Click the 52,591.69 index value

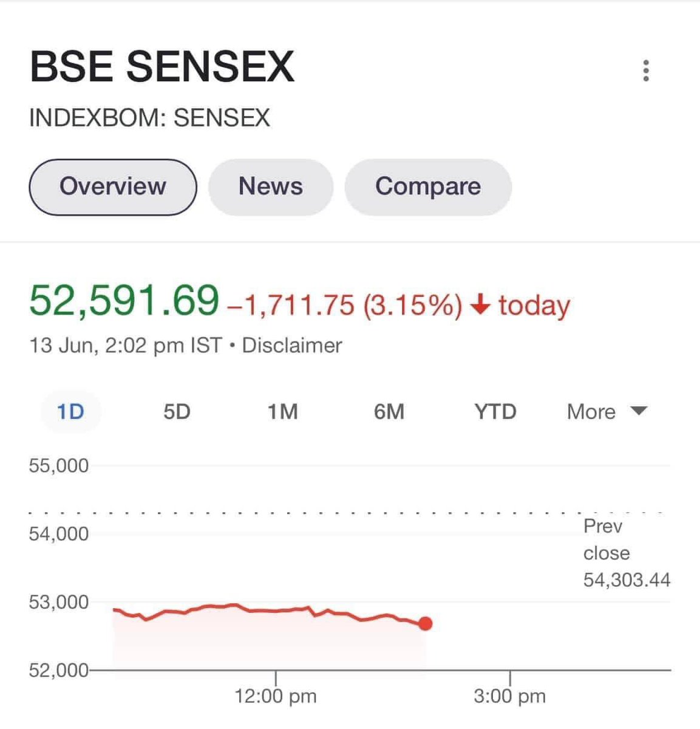point(124,301)
